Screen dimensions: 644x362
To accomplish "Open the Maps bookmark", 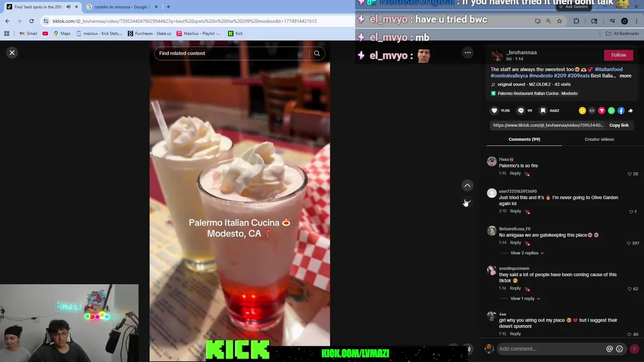I will tap(62, 34).
